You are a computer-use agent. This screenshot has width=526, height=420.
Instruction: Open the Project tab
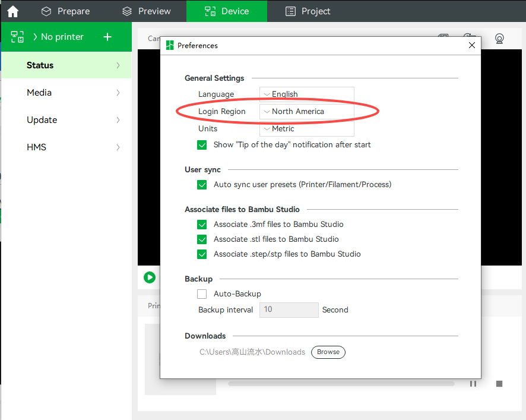[x=308, y=11]
